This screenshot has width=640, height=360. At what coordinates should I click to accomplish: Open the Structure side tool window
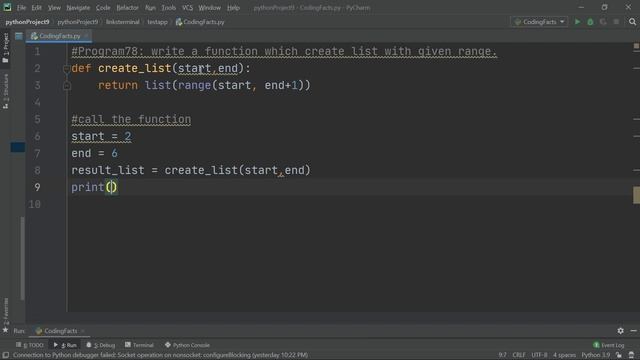[x=5, y=91]
